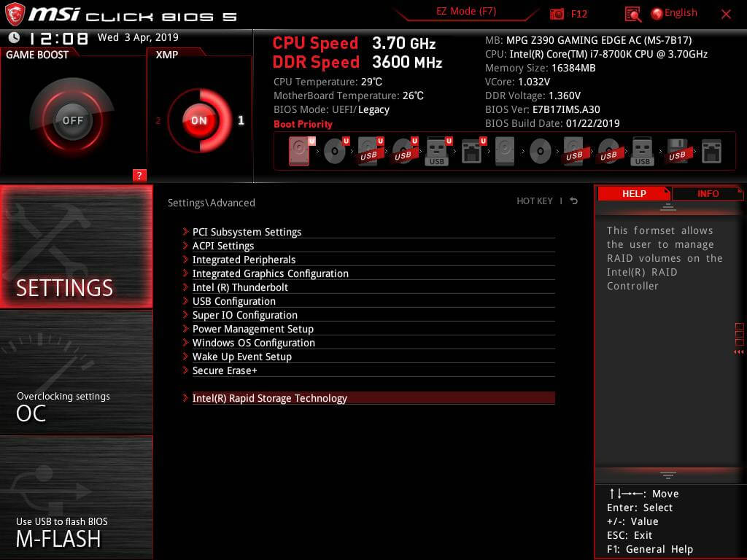The width and height of the screenshot is (747, 560).
Task: Open the M-FLASH BIOS flash section
Action: (76, 497)
